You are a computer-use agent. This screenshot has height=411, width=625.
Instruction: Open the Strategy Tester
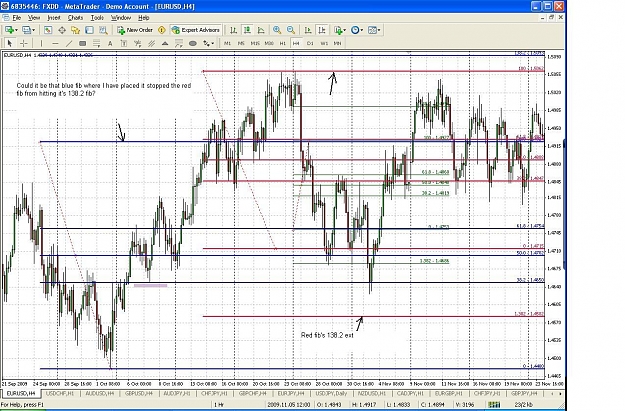click(x=103, y=30)
